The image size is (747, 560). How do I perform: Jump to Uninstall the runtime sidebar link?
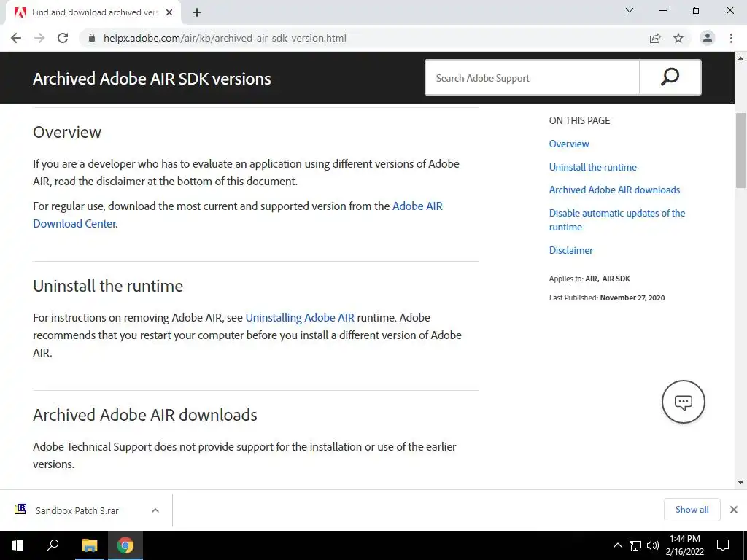[592, 167]
